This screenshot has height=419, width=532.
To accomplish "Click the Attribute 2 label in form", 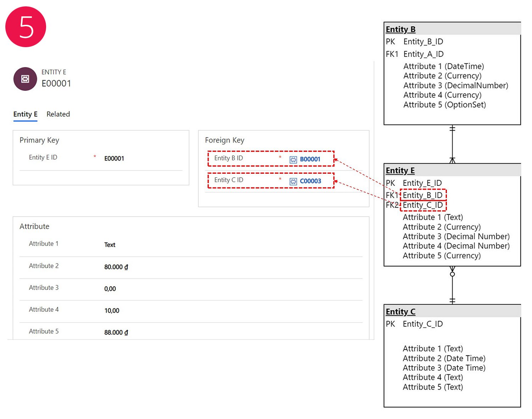I will click(x=44, y=266).
